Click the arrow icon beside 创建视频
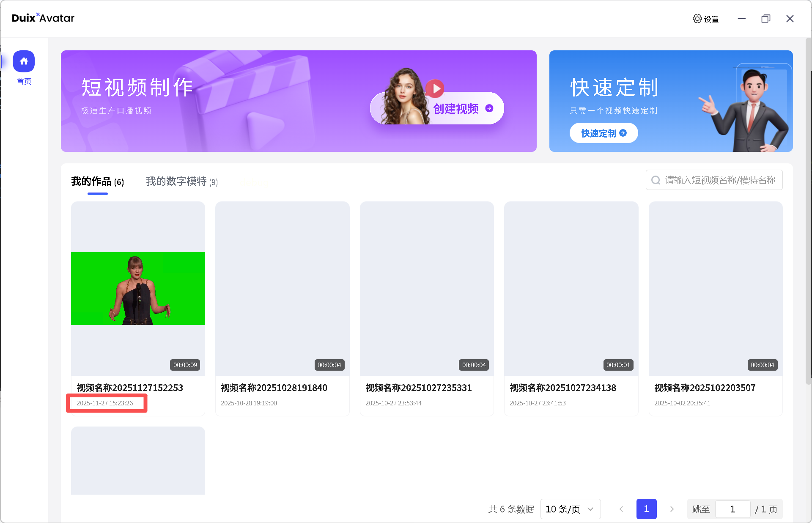812x523 pixels. tap(489, 108)
